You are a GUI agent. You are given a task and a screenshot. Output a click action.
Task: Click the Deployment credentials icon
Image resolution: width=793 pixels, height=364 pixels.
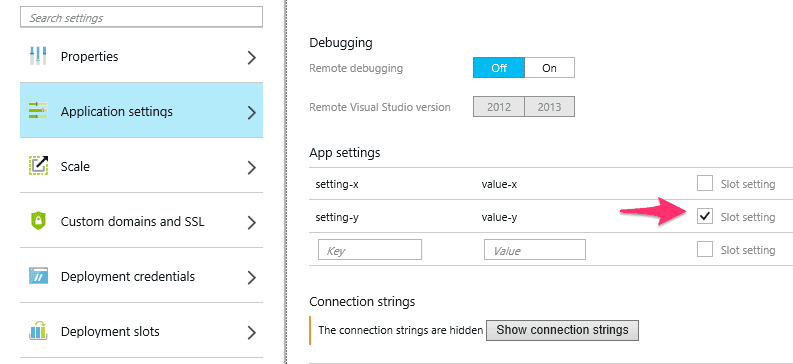(38, 276)
